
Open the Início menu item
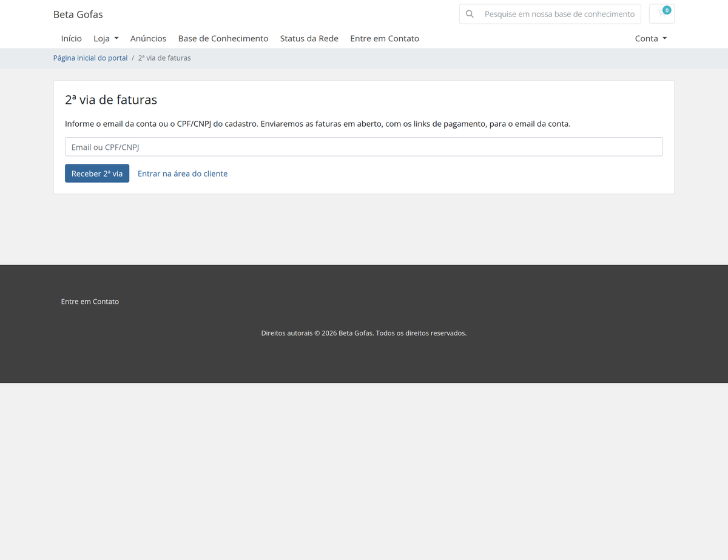coord(72,38)
